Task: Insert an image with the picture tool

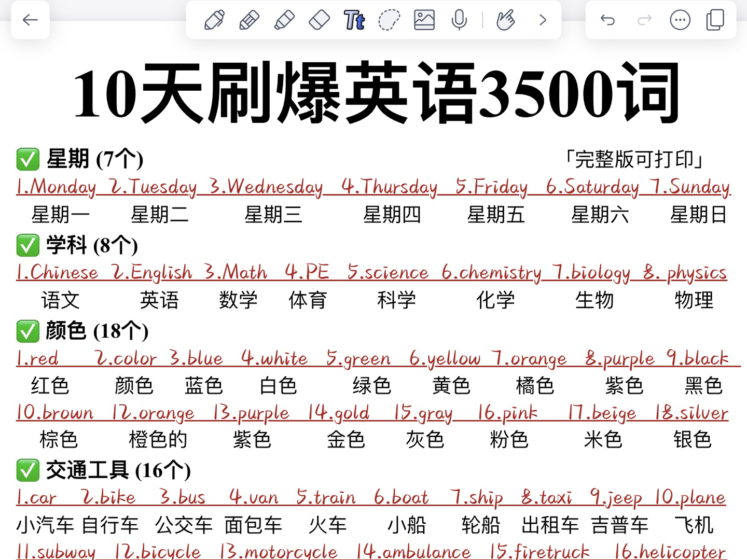Action: [424, 20]
